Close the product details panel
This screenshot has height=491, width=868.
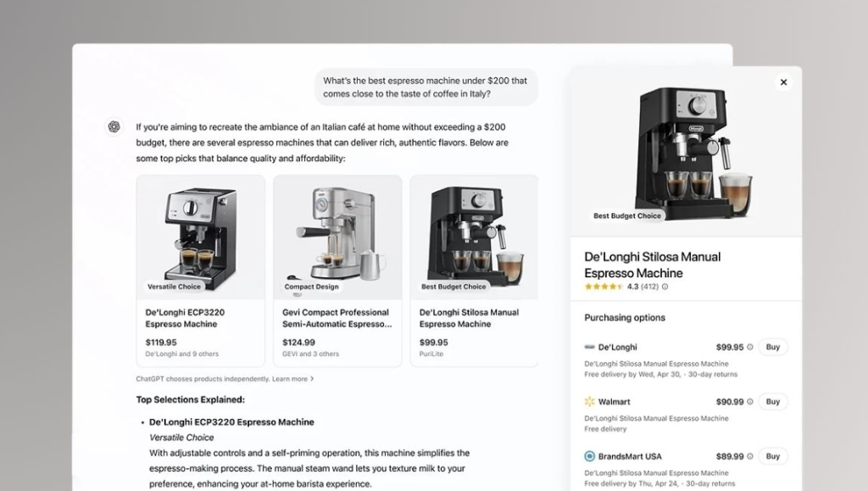[x=783, y=82]
